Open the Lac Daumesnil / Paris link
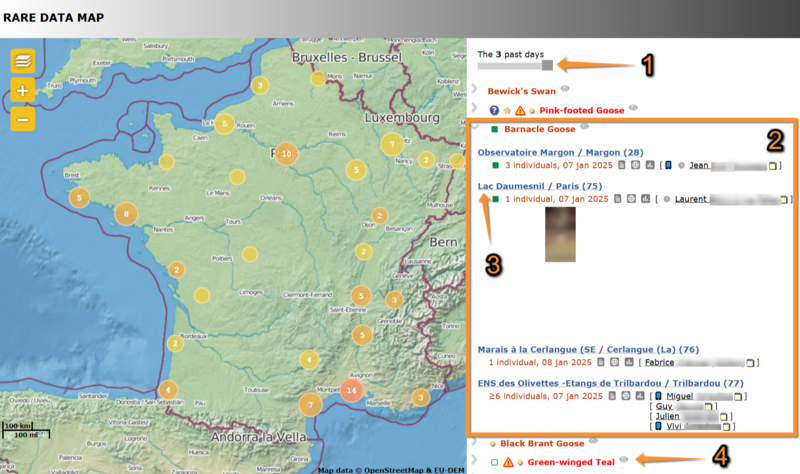Viewport: 800px width, 474px height. click(539, 185)
